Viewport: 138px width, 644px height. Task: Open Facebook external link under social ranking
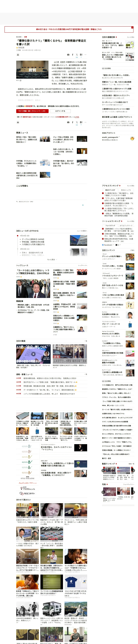click(x=108, y=245)
